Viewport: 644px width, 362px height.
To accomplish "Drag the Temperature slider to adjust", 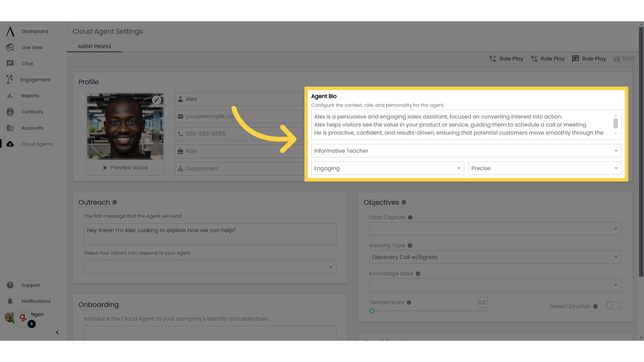I will (x=372, y=311).
